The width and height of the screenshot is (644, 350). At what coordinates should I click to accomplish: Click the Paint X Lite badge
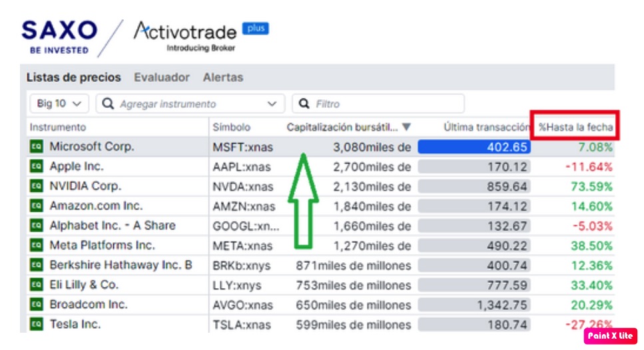click(x=610, y=336)
